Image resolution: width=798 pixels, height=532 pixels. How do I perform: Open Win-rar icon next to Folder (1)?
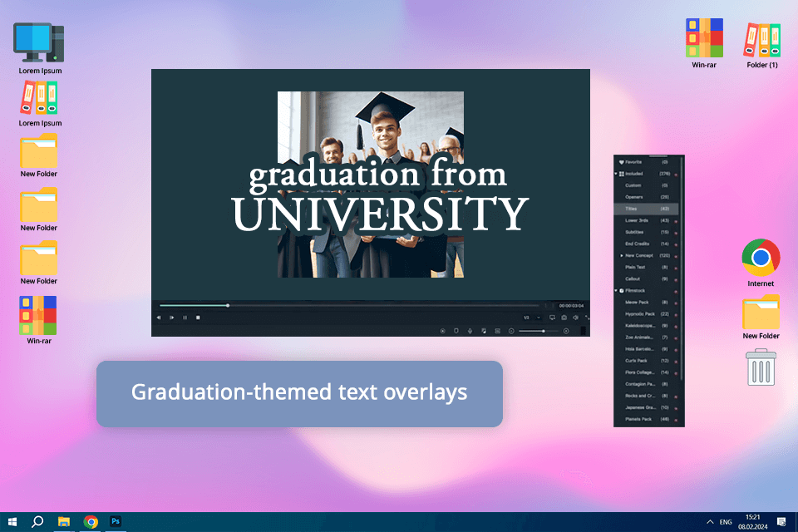coord(704,43)
